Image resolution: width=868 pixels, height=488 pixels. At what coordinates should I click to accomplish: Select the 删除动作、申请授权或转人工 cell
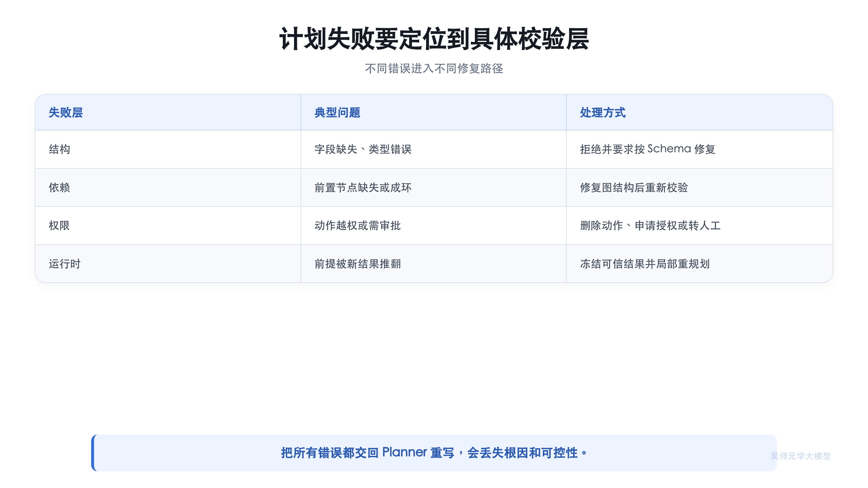(699, 226)
